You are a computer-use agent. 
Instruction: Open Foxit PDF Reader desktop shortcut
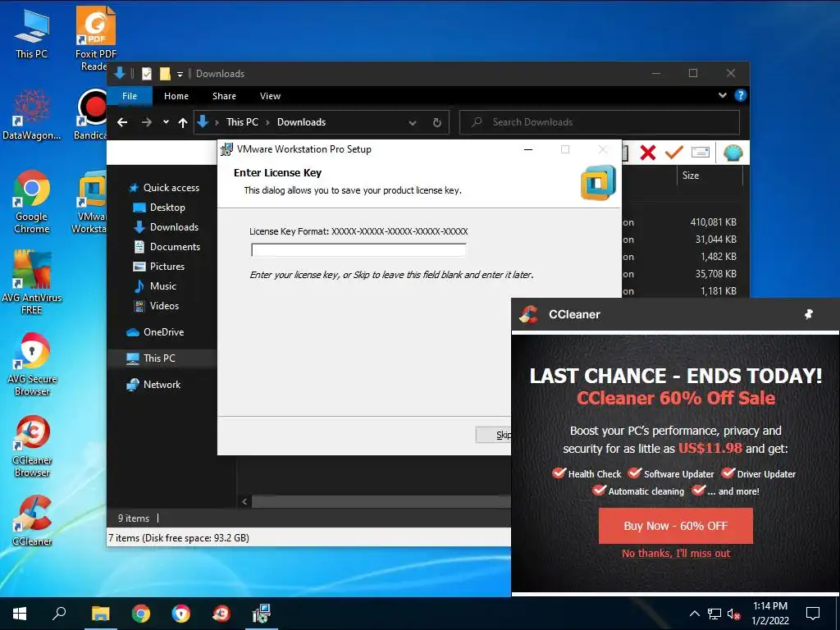[x=95, y=39]
